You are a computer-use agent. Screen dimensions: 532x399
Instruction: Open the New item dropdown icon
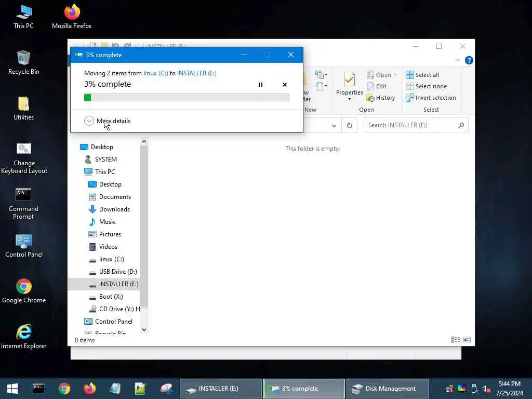click(321, 74)
